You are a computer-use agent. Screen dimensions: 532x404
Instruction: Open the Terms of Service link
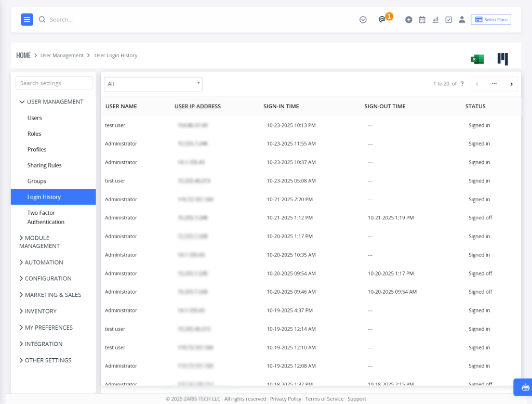[324, 399]
